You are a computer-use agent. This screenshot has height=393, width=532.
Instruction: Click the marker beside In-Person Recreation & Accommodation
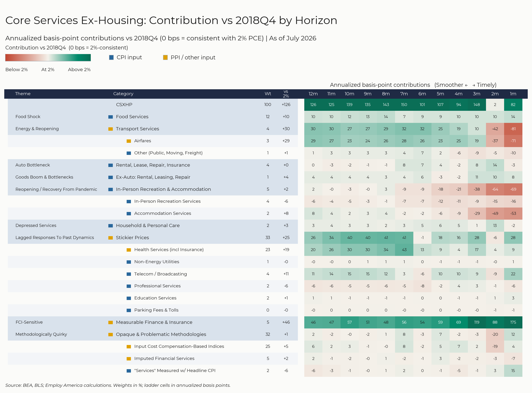(110, 189)
